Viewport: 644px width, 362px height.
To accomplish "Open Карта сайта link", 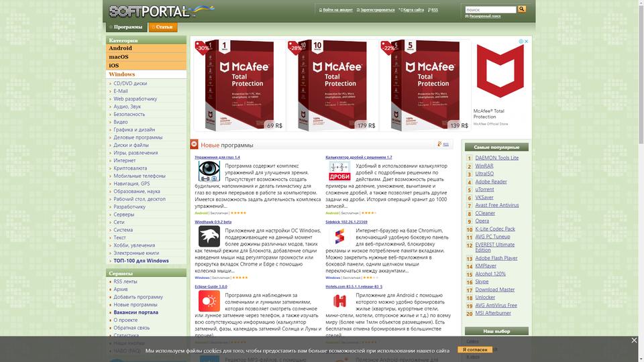I will 413,10.
